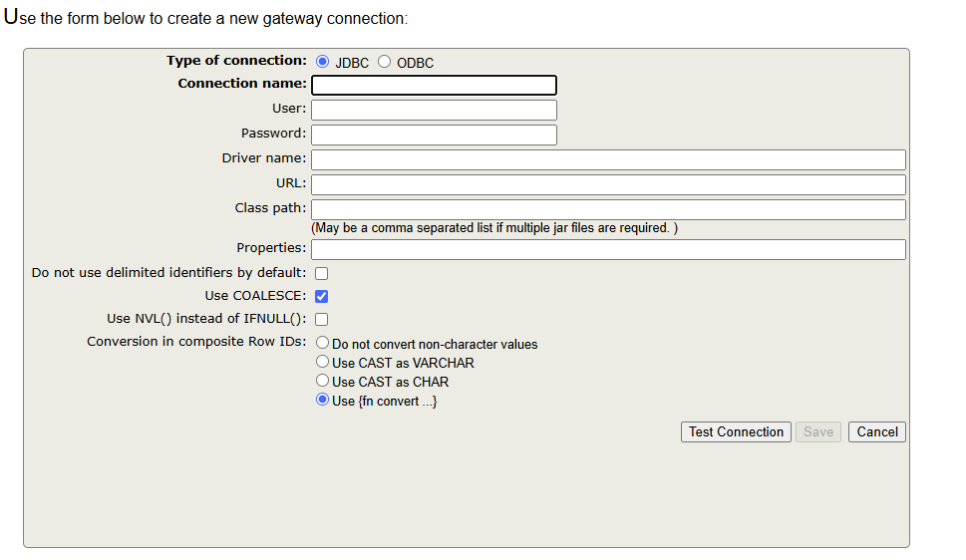Screen dimensions: 966x560
Task: Uncheck the Use COALESCE checkbox
Action: click(x=322, y=296)
